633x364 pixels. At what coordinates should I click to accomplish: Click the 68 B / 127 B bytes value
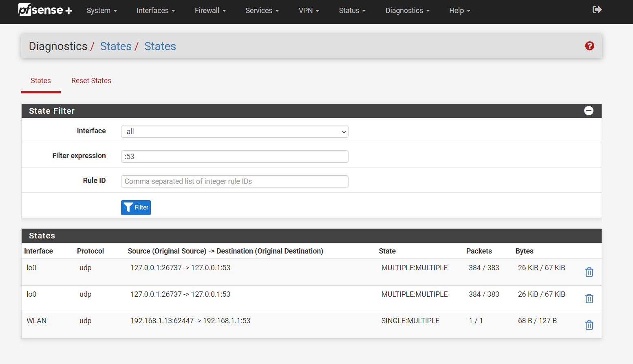point(537,321)
